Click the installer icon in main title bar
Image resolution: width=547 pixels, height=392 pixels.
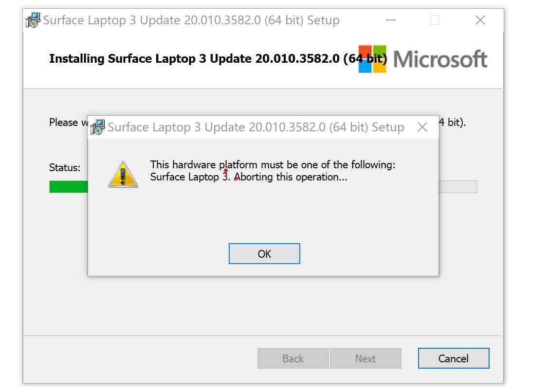(x=33, y=20)
